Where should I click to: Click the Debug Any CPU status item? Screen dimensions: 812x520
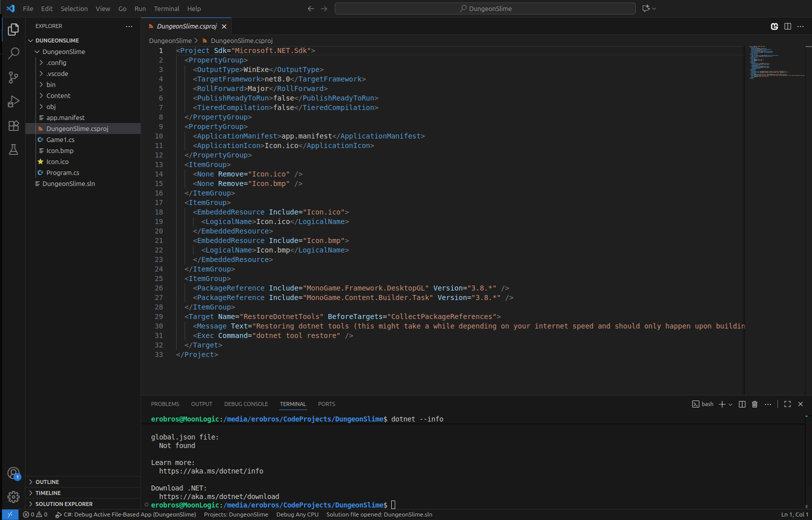click(297, 514)
